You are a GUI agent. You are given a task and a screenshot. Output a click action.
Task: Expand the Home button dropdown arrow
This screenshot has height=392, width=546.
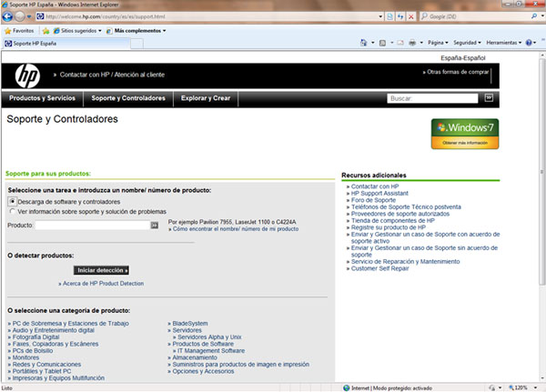coord(372,43)
